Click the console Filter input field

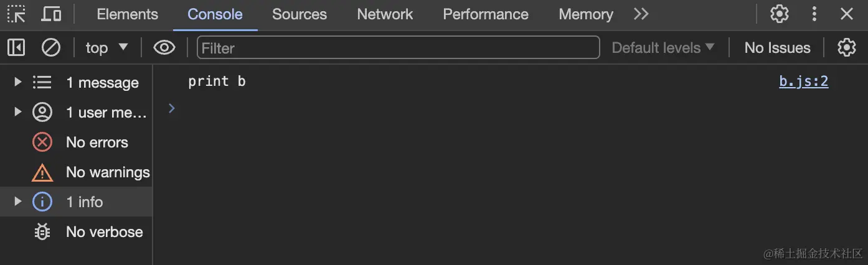[x=399, y=47]
